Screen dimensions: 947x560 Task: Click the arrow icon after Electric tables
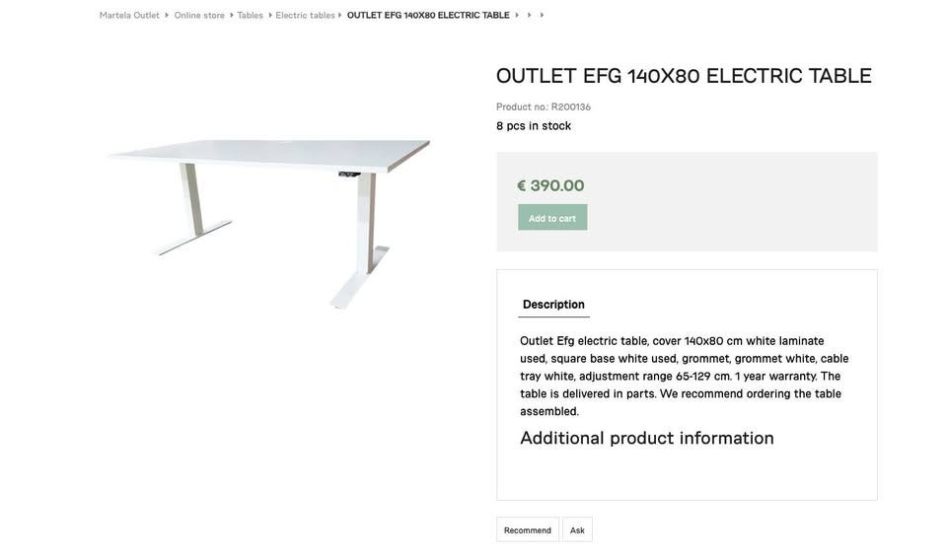340,16
